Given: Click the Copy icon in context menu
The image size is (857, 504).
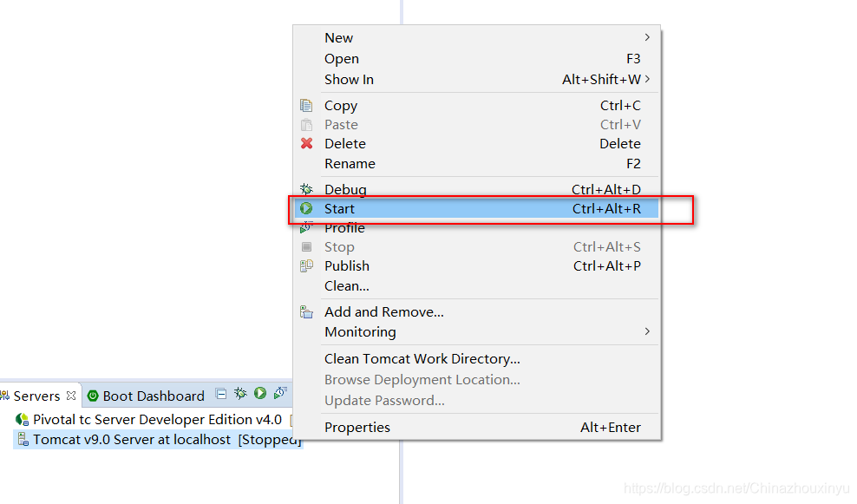Looking at the screenshot, I should 306,105.
